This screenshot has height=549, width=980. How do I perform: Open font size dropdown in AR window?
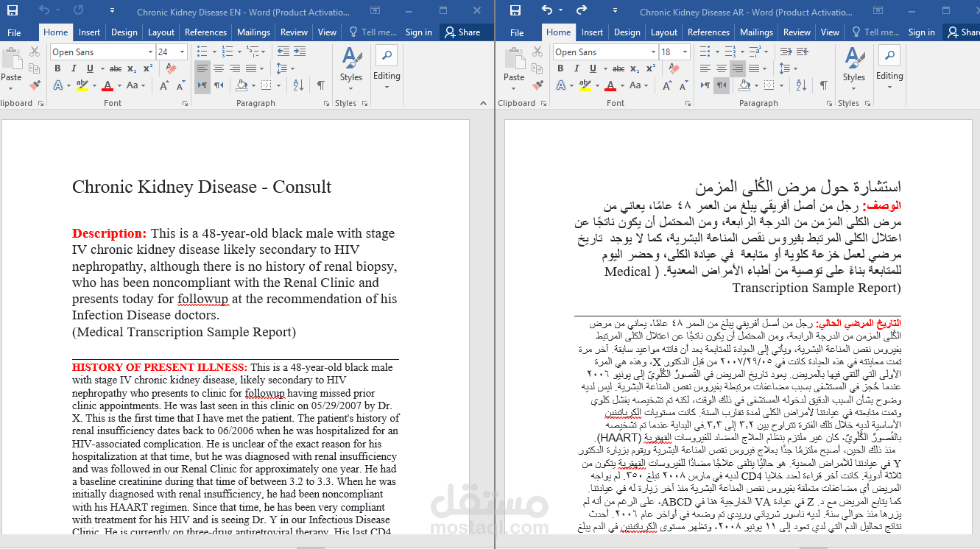pos(685,52)
